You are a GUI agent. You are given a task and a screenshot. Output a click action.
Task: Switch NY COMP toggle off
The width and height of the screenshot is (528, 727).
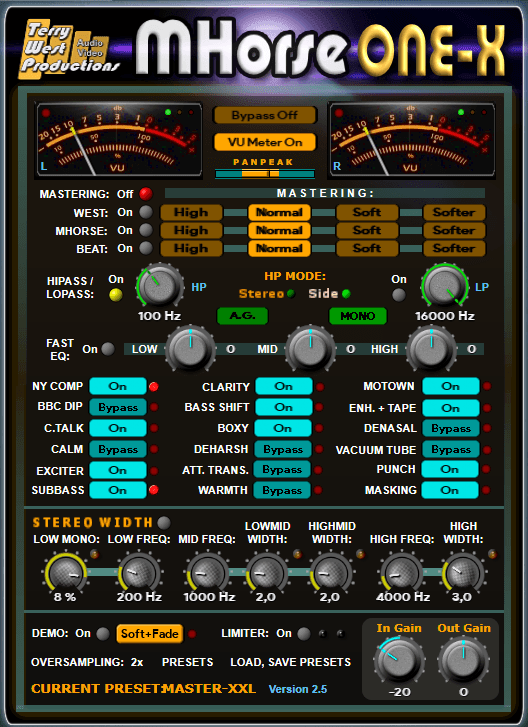click(118, 386)
